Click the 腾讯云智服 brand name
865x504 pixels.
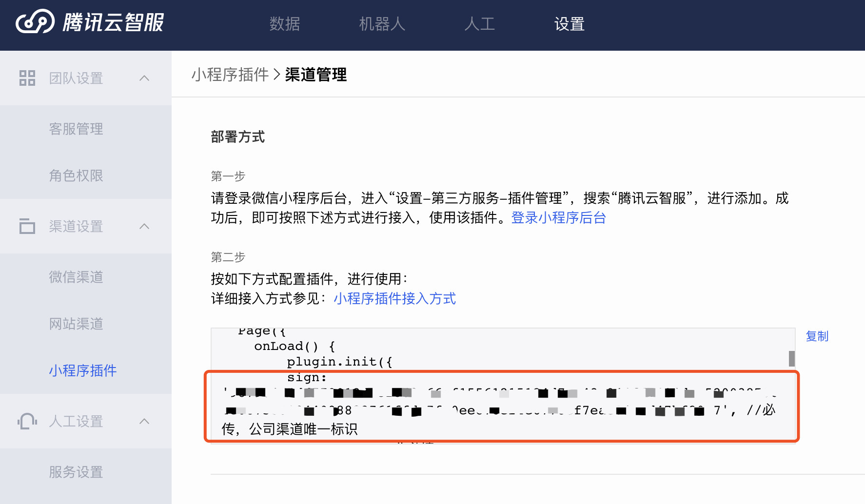click(113, 22)
